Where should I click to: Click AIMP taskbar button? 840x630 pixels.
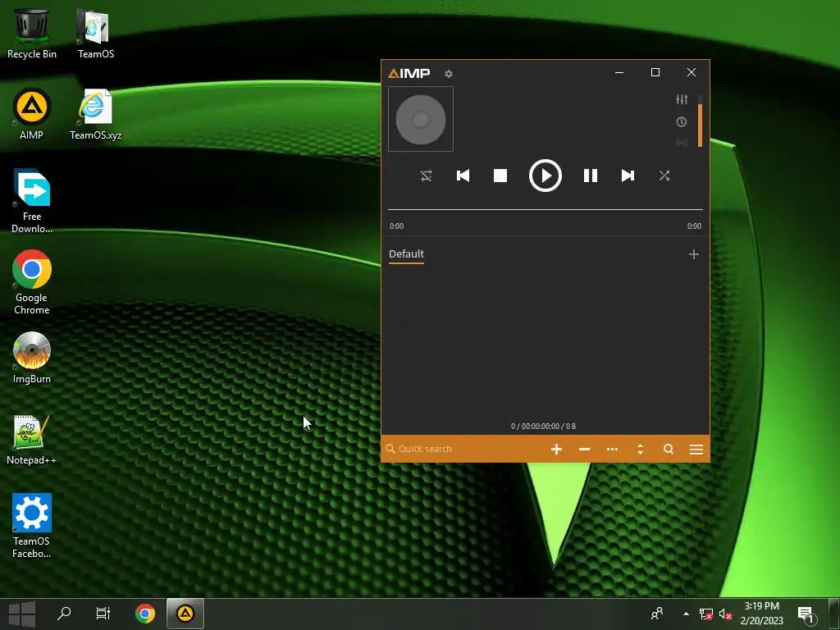click(x=185, y=614)
